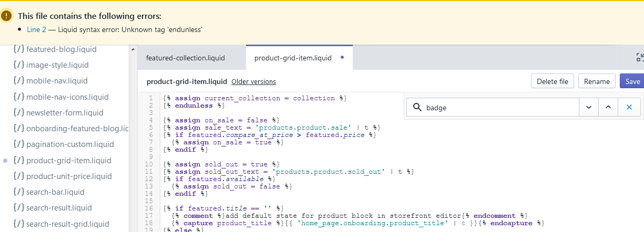Select the product-grid-item.liquid tab
Screen dimensions: 644x232
coord(293,58)
